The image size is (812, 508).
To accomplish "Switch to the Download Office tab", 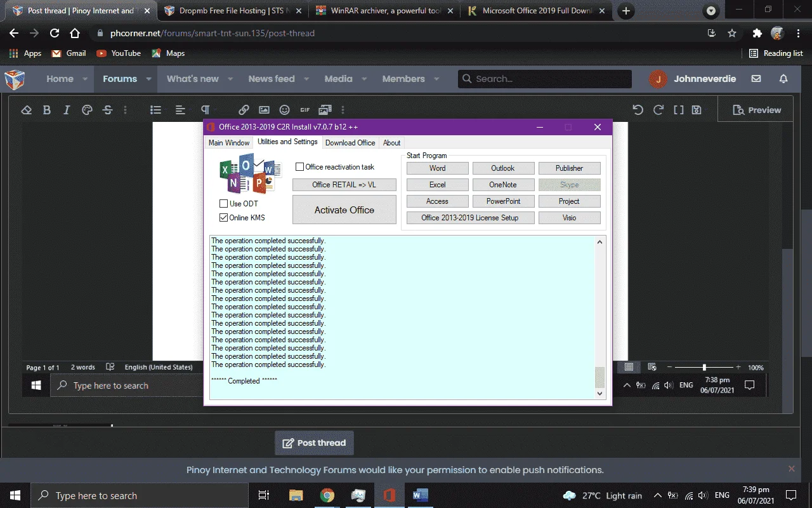I will pyautogui.click(x=350, y=143).
